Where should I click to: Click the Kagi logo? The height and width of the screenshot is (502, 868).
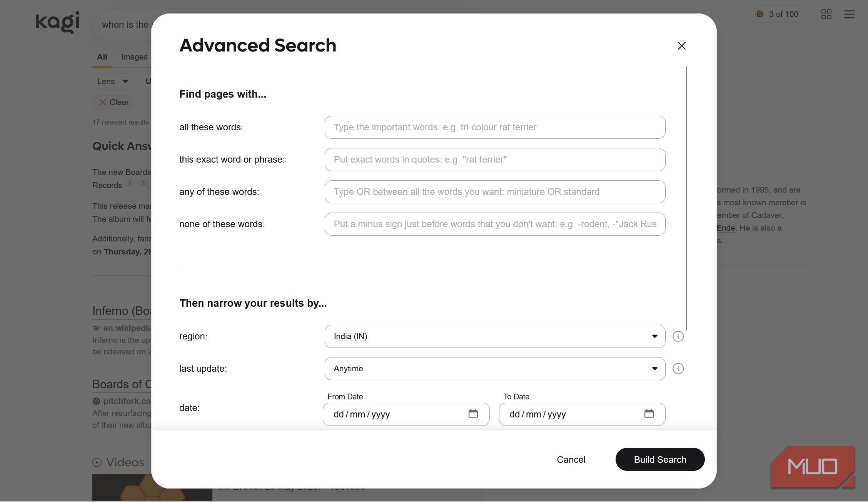point(58,22)
